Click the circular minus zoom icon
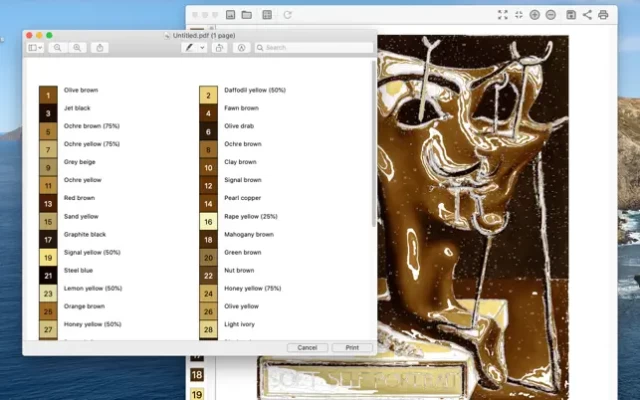This screenshot has width=640, height=400. (x=551, y=15)
